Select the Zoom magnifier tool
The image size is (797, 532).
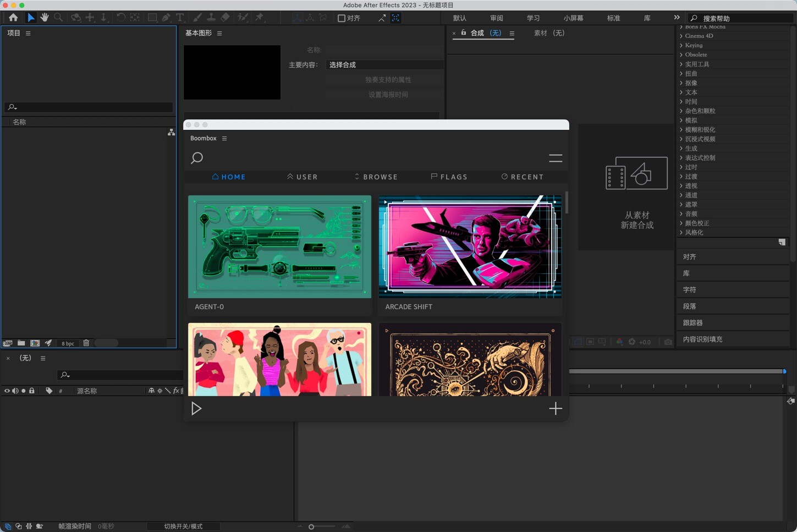(58, 18)
